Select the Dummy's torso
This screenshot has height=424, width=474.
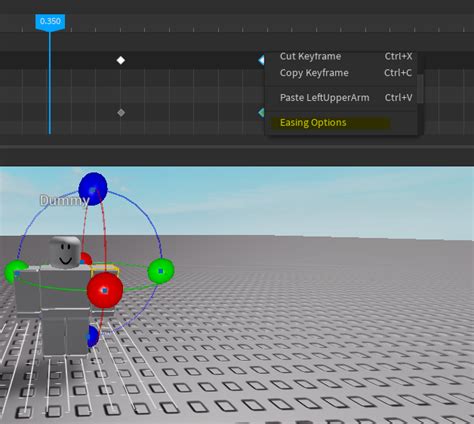(65, 287)
